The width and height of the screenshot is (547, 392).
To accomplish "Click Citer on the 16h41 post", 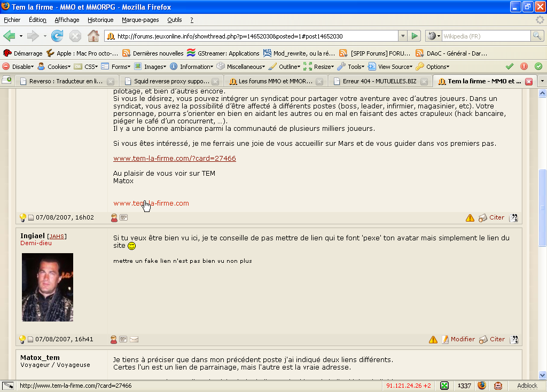I will click(497, 339).
